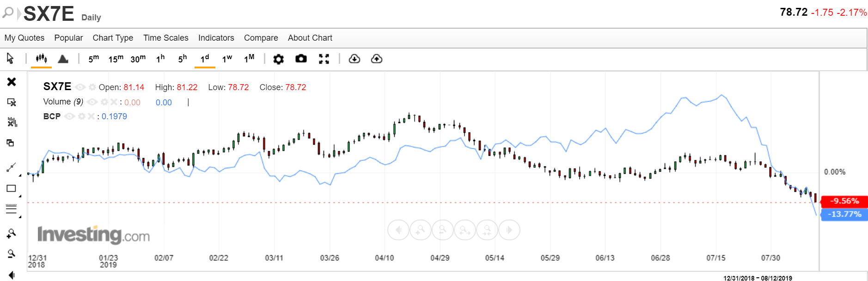Enter fullscreen chart mode

324,59
